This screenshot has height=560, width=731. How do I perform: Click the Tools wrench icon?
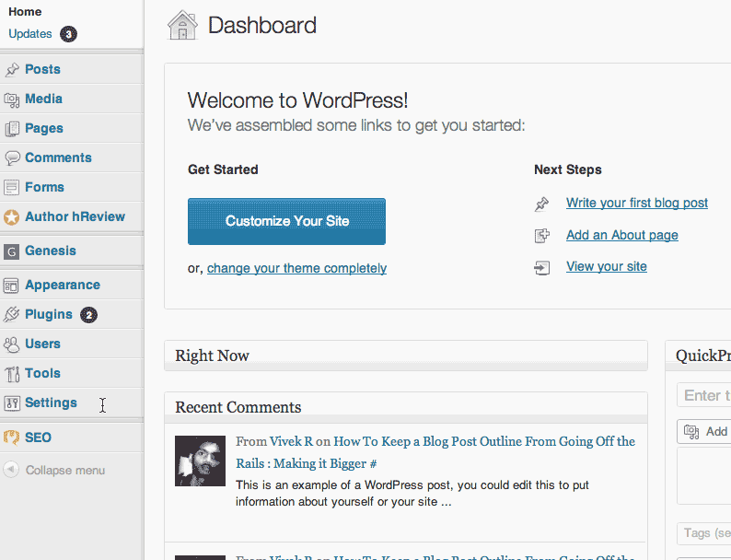coord(12,374)
